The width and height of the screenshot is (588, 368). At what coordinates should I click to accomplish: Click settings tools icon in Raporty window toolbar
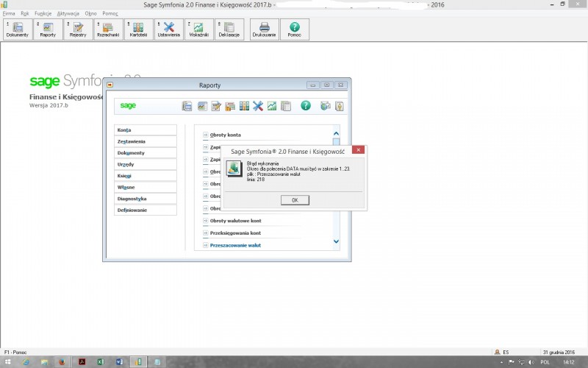tap(258, 106)
